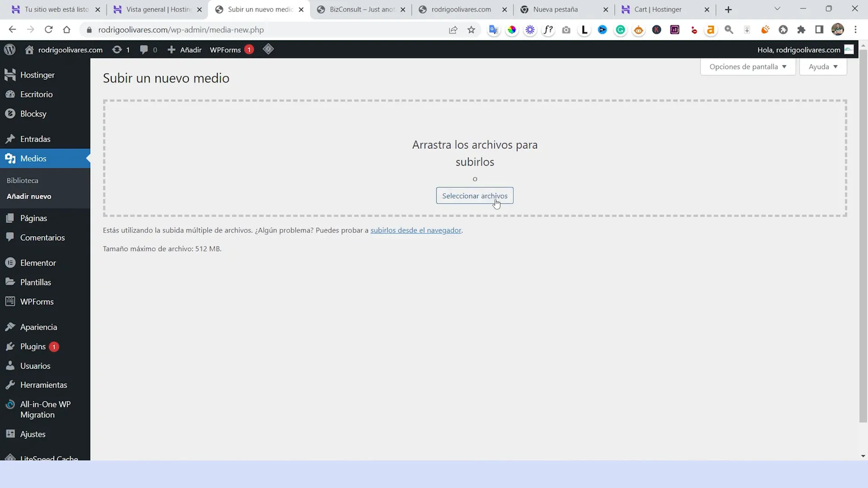The image size is (868, 488).
Task: Click the LiteSpeed diamond icon in admin bar
Action: [268, 49]
